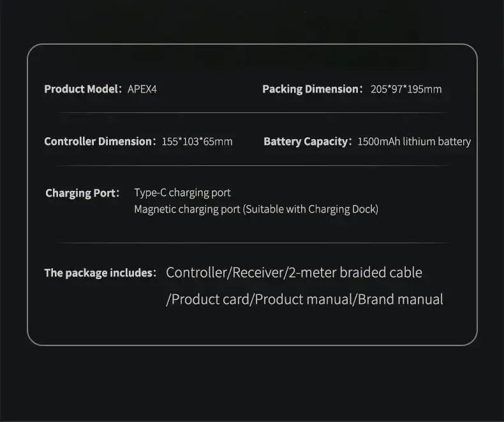504x422 pixels.
Task: Select the Product manual entry
Action: pyautogui.click(x=304, y=299)
